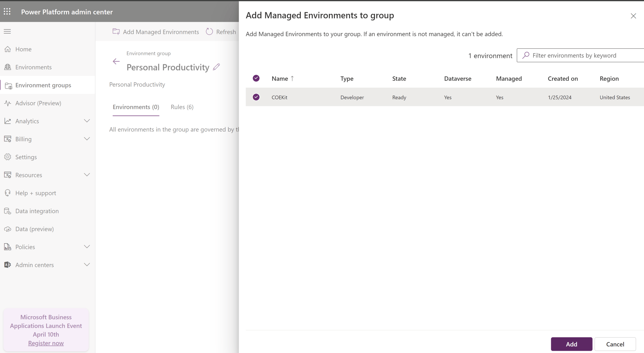
Task: Click the Refresh icon in the toolbar
Action: tap(209, 31)
